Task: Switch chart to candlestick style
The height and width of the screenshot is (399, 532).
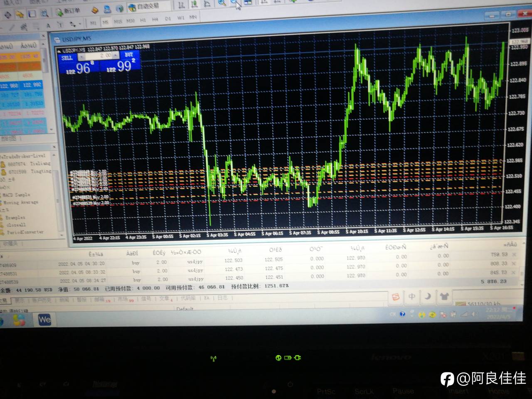Action: tap(194, 5)
